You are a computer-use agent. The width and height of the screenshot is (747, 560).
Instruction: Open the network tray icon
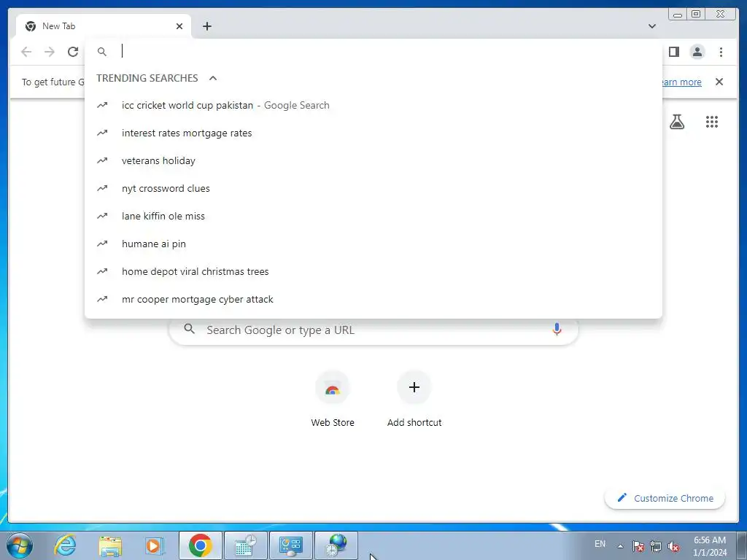656,546
